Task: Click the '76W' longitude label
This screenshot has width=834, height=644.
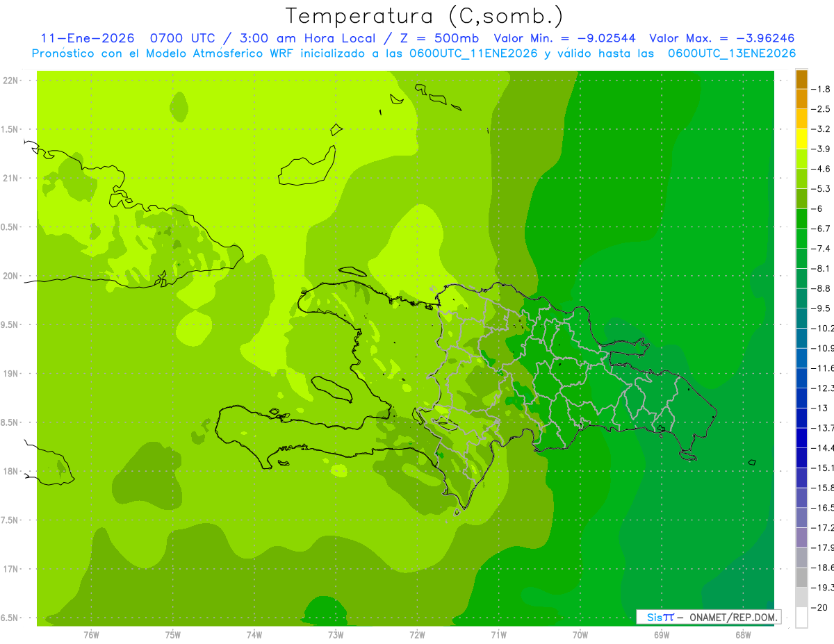Action: [x=91, y=635]
